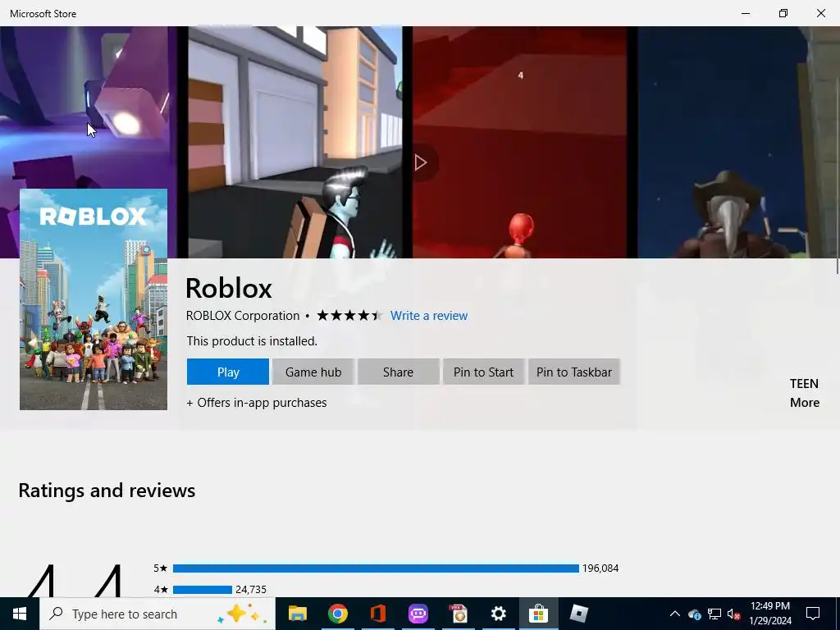The width and height of the screenshot is (840, 630).
Task: Open the Write a review link
Action: 428,316
